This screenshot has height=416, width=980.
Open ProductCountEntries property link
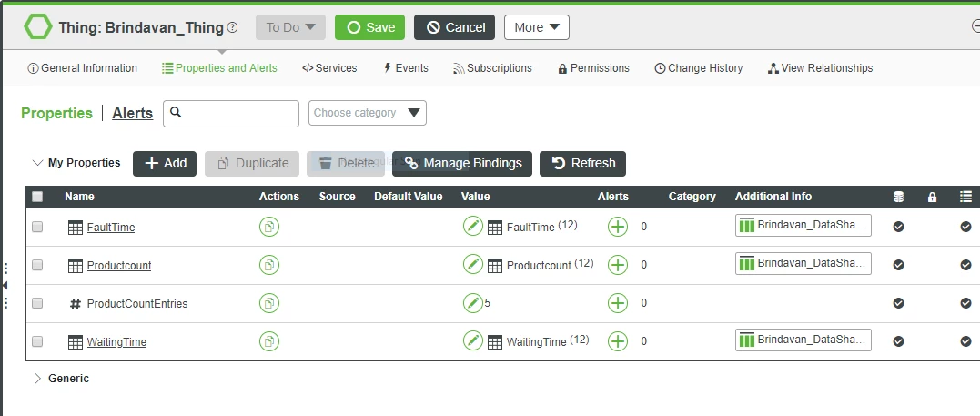pyautogui.click(x=136, y=303)
